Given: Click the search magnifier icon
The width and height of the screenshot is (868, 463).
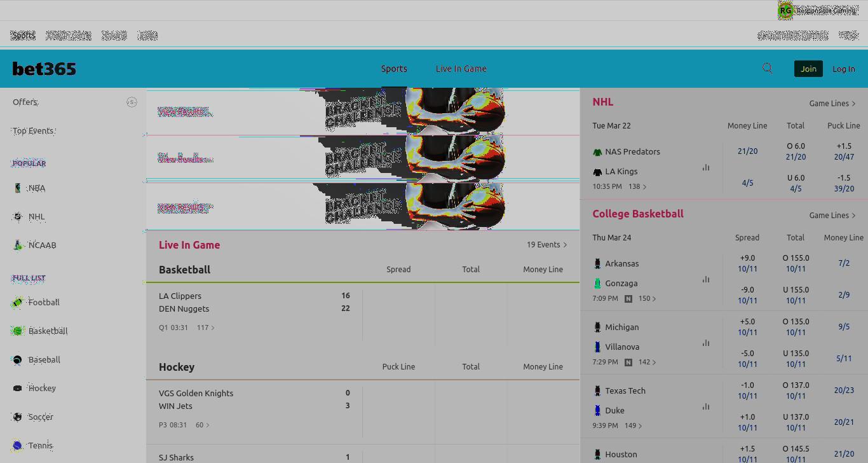Looking at the screenshot, I should [768, 69].
